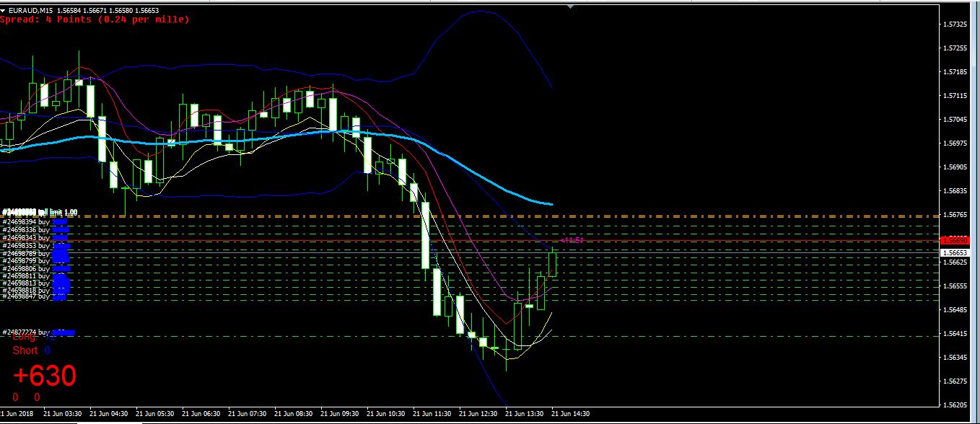Select buy order #24698799 label
This screenshot has width=980, height=424.
tap(26, 261)
